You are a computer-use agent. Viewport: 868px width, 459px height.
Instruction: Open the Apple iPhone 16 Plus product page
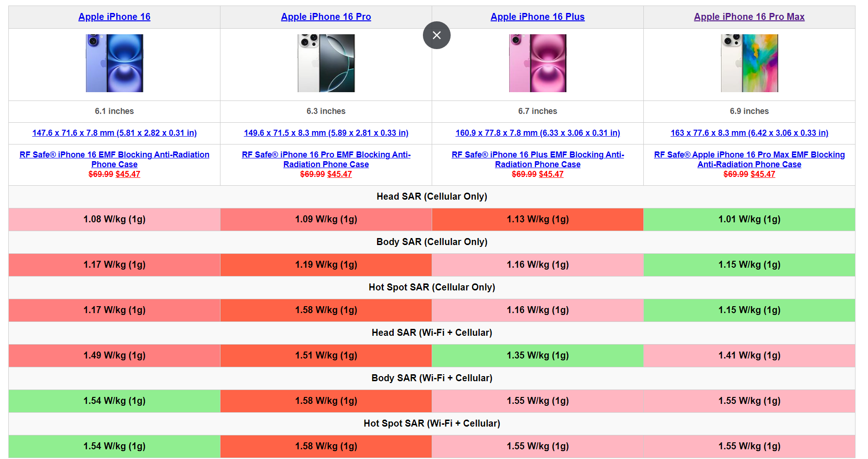pyautogui.click(x=537, y=17)
